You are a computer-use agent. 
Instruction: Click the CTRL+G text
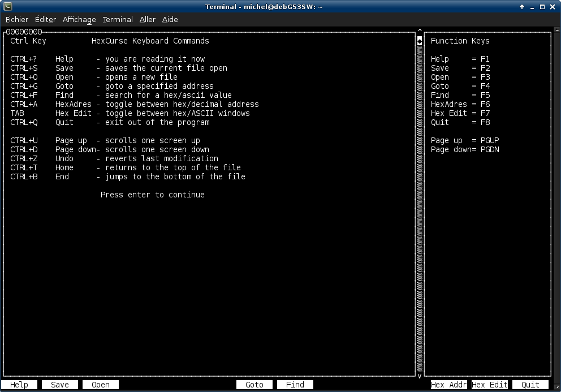click(24, 87)
